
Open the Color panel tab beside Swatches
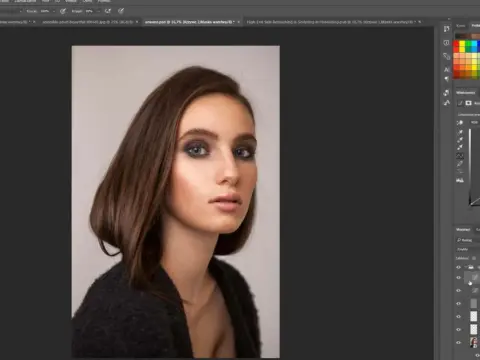click(461, 26)
